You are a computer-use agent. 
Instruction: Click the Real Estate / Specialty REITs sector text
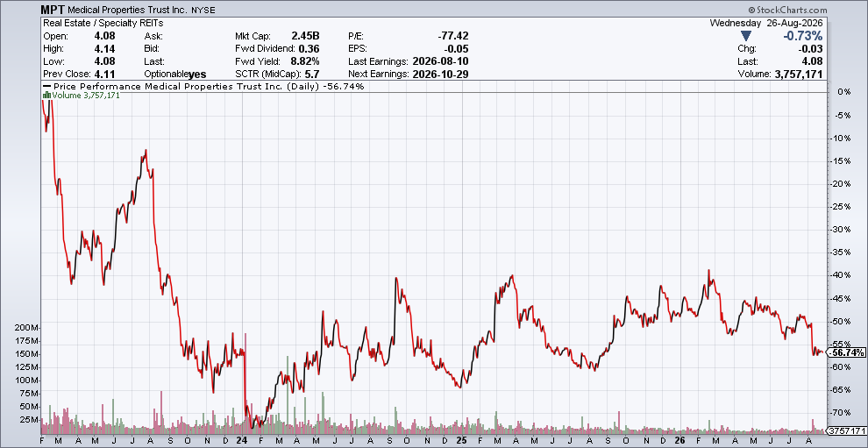pyautogui.click(x=103, y=24)
